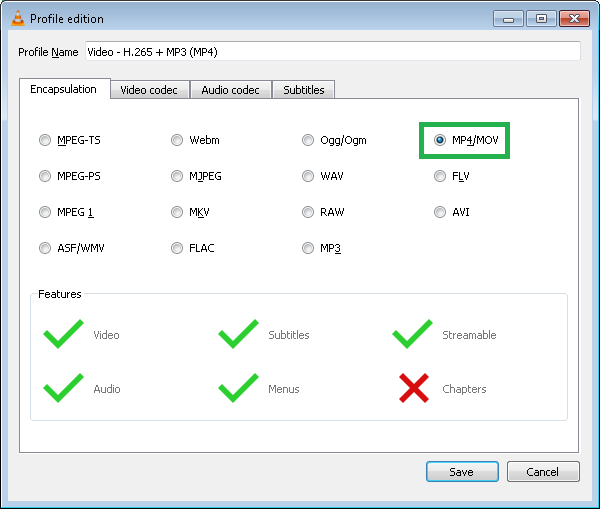Switch to the Subtitles tab
This screenshot has width=600, height=509.
(x=303, y=90)
